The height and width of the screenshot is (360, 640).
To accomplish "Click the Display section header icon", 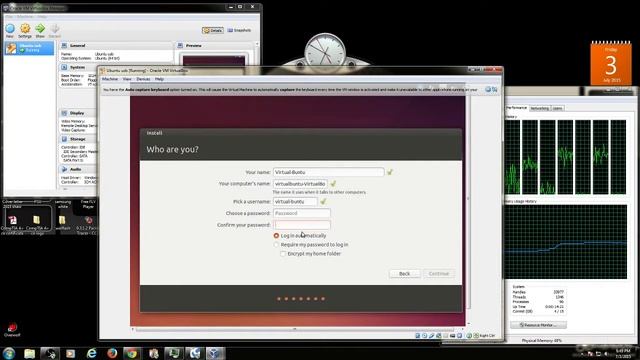I will click(x=64, y=113).
